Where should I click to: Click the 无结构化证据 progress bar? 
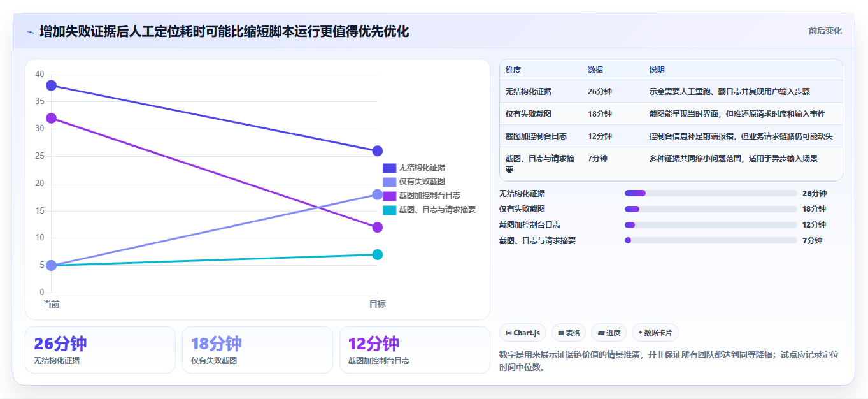pyautogui.click(x=711, y=193)
